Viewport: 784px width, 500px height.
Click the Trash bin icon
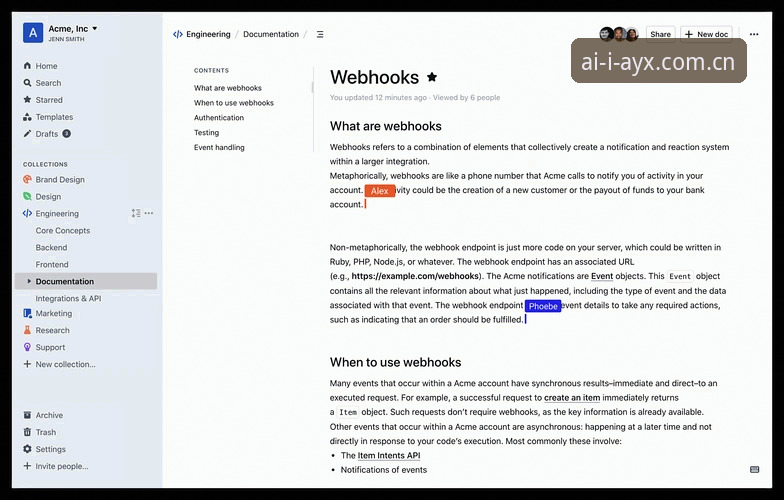27,432
